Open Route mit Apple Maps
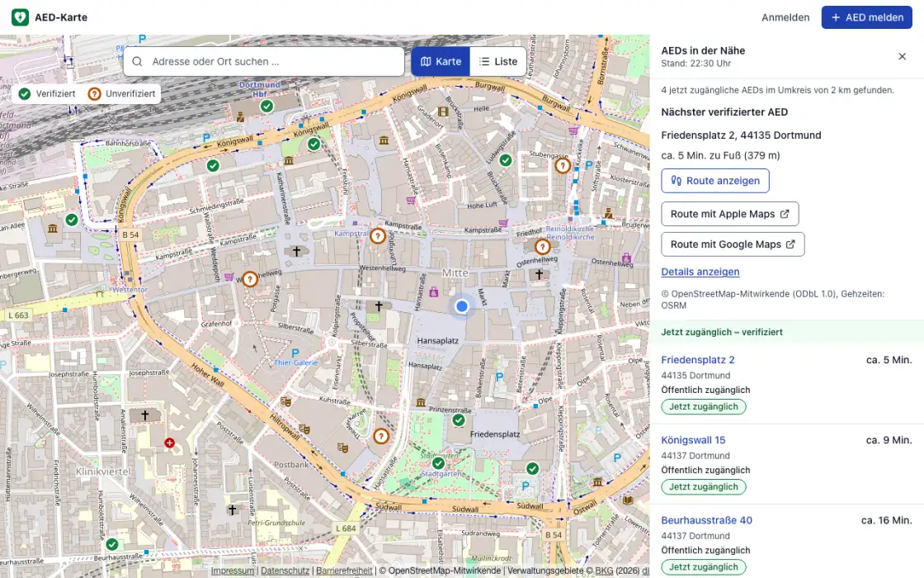The width and height of the screenshot is (924, 578). (x=729, y=214)
